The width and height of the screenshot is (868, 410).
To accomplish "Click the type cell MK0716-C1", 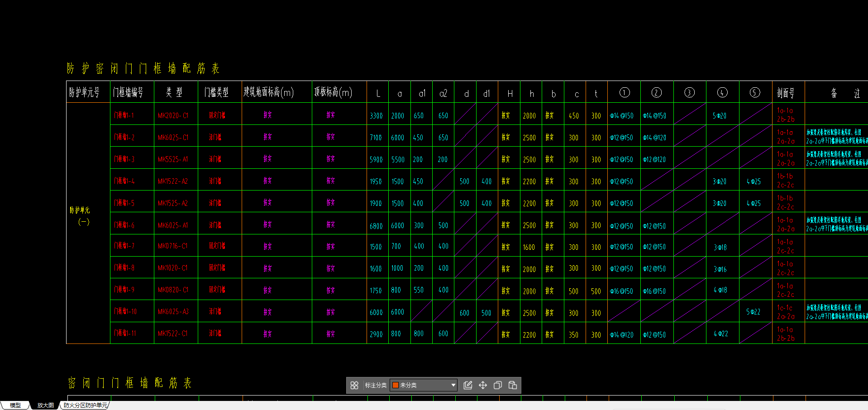I will (x=172, y=246).
